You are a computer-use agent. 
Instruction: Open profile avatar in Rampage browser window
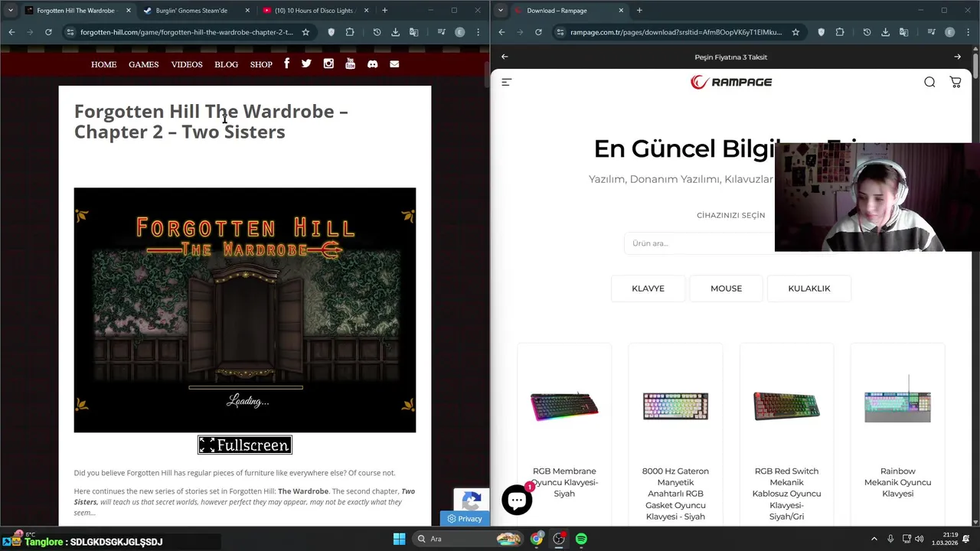(x=949, y=32)
